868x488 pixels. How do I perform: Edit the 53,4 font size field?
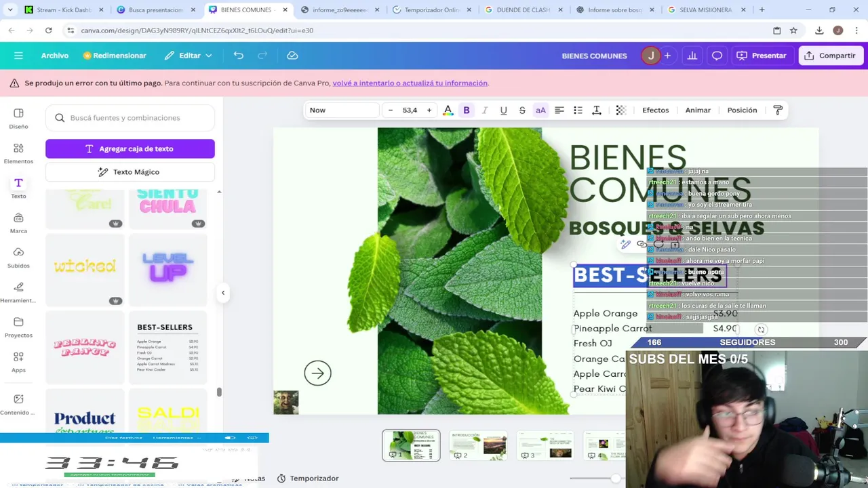(410, 110)
